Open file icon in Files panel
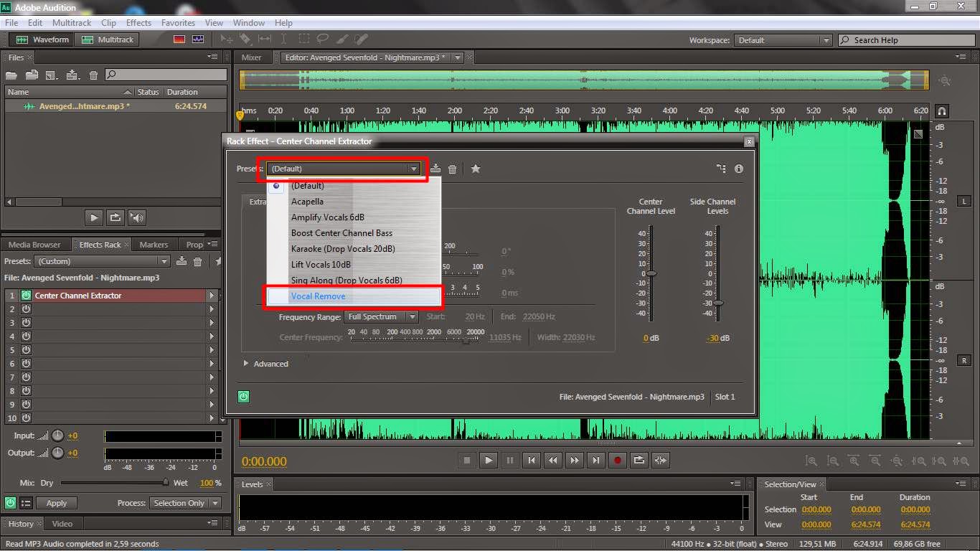The height and width of the screenshot is (551, 980). click(11, 75)
